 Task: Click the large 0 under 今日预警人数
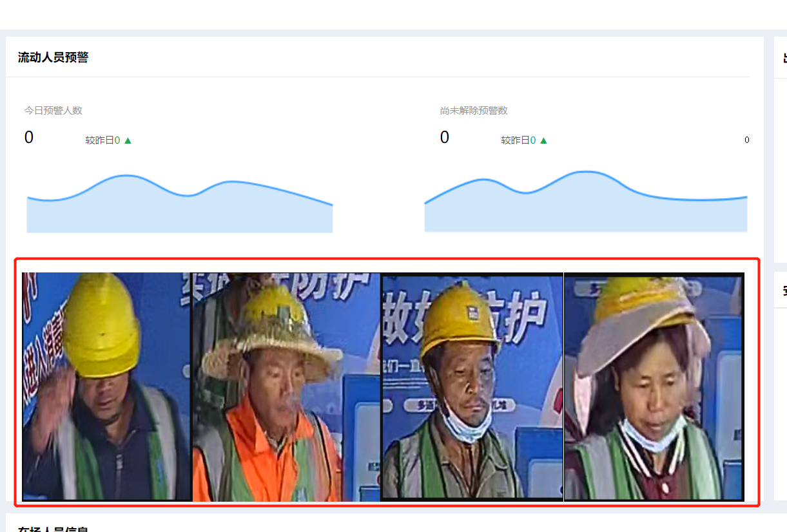pyautogui.click(x=29, y=137)
